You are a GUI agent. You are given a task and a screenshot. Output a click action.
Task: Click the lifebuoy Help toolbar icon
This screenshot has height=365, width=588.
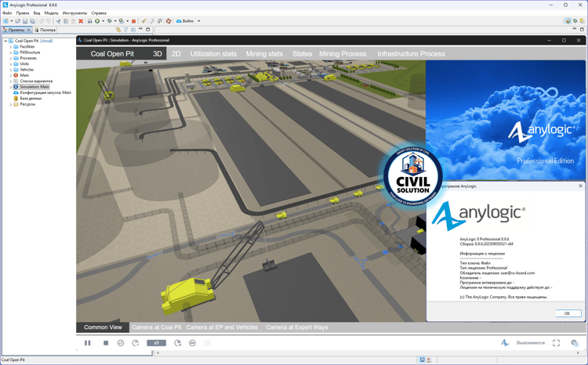point(169,21)
